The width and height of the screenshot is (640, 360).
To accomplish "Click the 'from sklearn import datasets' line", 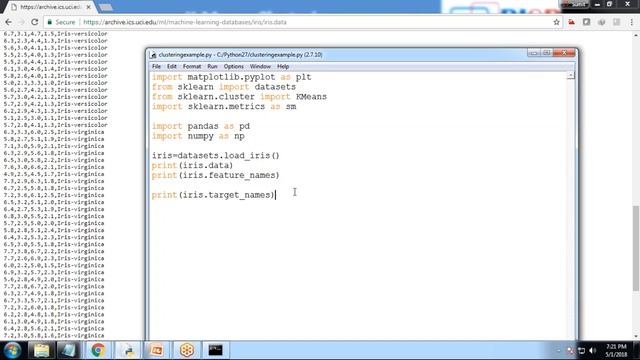I will pyautogui.click(x=224, y=87).
